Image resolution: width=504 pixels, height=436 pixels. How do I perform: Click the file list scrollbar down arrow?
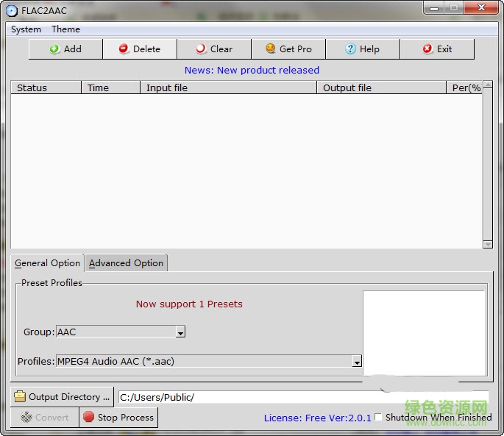tap(487, 244)
